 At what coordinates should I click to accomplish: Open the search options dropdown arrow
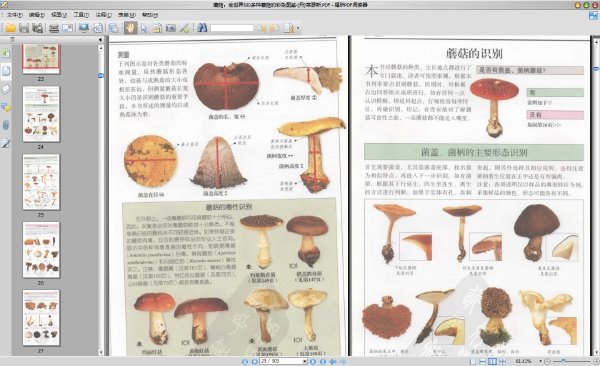pos(298,28)
